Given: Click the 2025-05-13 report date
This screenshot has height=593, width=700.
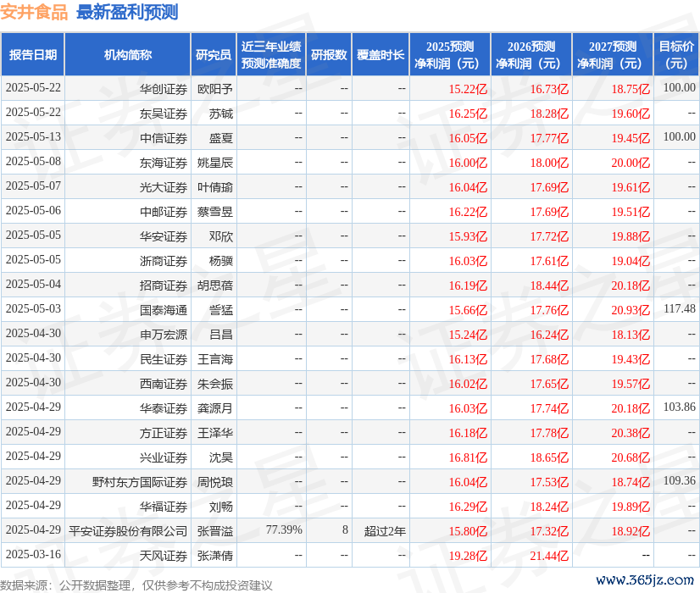Looking at the screenshot, I should point(33,136).
